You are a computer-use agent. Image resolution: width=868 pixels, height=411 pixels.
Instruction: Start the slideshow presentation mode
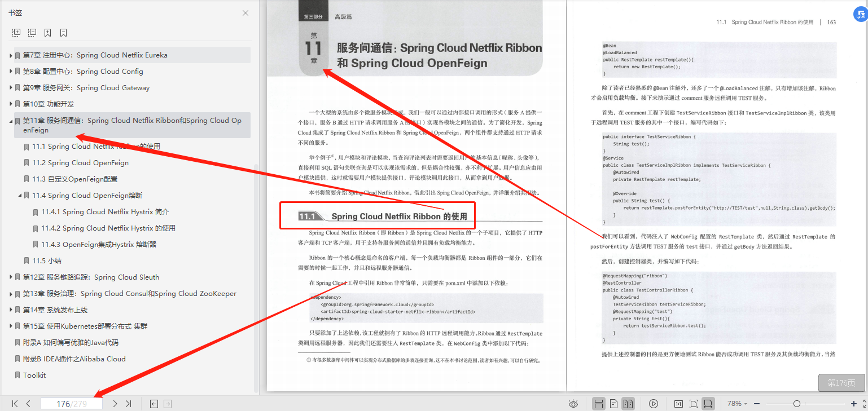point(654,403)
